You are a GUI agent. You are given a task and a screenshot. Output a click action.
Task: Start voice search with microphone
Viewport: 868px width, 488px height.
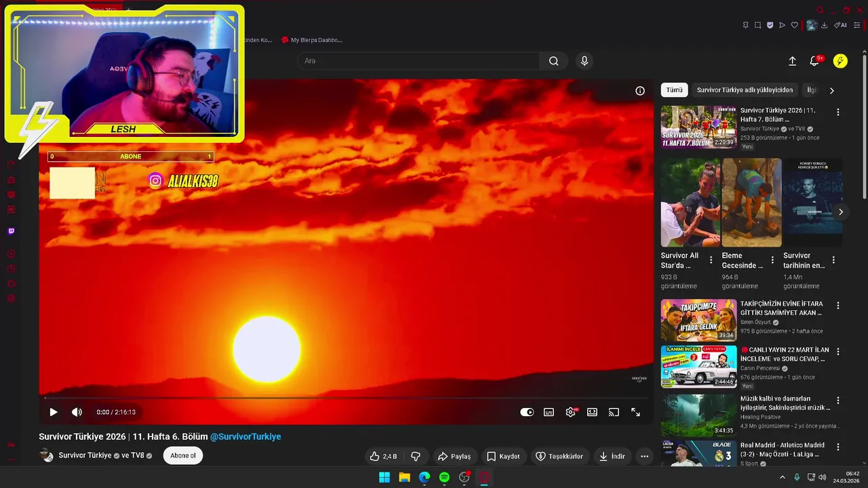point(585,61)
